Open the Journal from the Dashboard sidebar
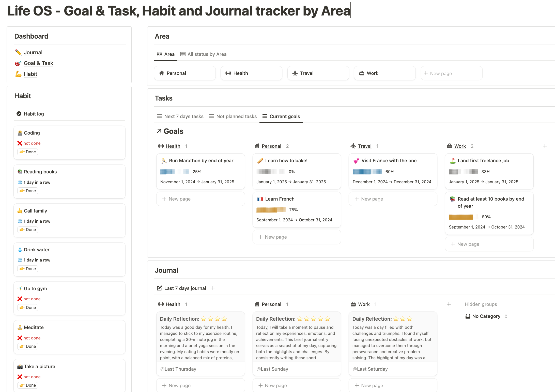Image resolution: width=555 pixels, height=392 pixels. 33,52
